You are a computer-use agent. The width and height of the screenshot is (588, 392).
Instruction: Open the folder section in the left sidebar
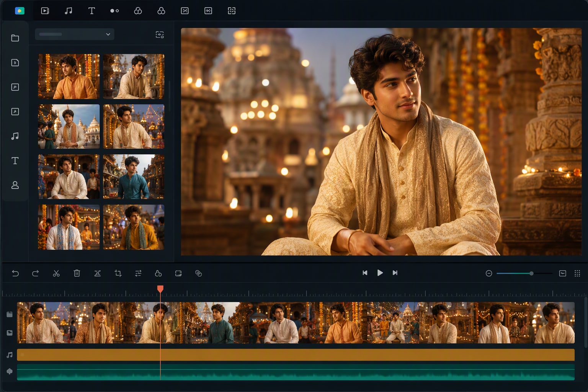coord(15,38)
